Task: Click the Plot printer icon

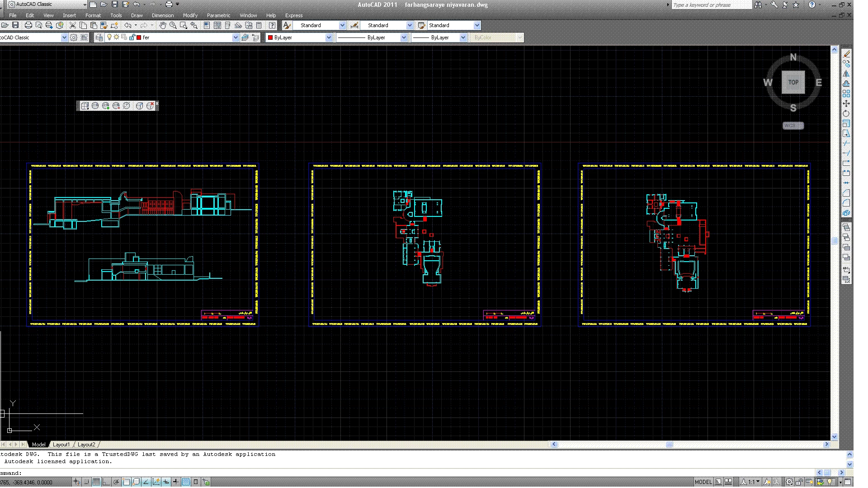Action: click(28, 25)
